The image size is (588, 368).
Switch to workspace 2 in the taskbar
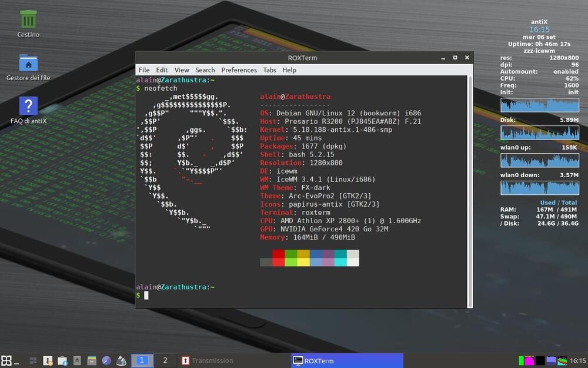point(165,360)
